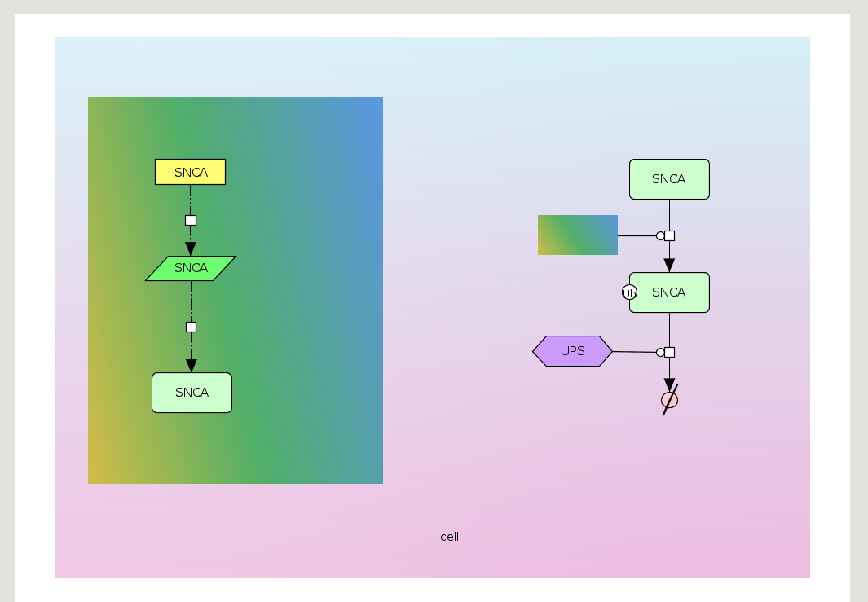
Task: Click the green SNCA parallelogram node
Action: [191, 268]
